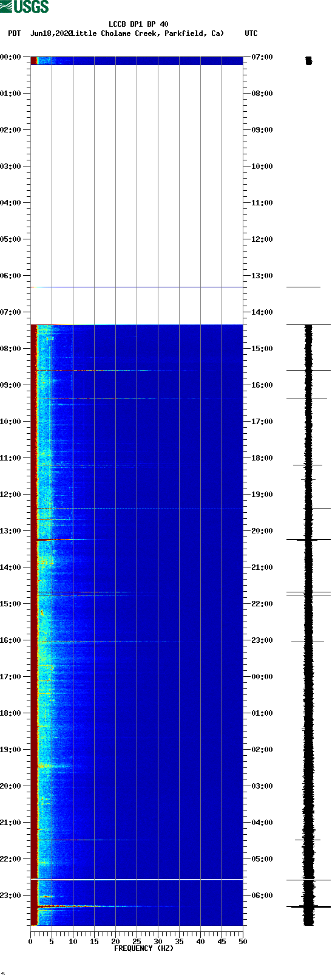
Task: Click the thin blue line near 06:20 PDT
Action: [137, 287]
